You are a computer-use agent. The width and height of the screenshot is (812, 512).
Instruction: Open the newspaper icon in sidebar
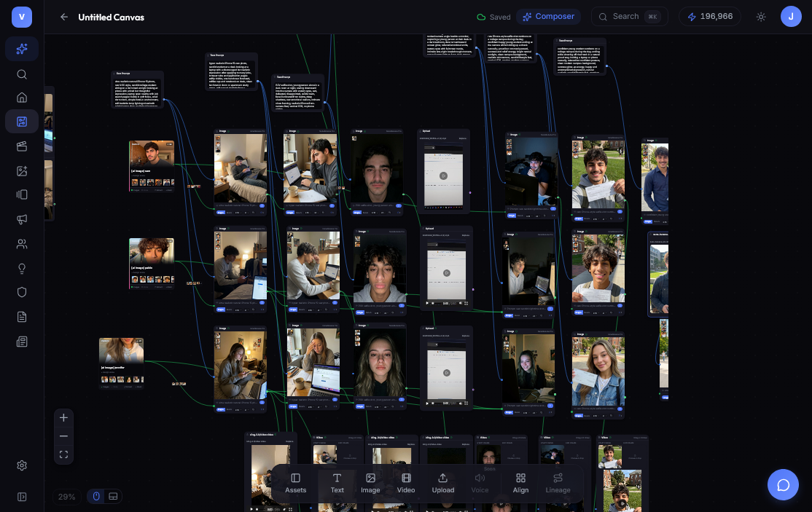(22, 342)
